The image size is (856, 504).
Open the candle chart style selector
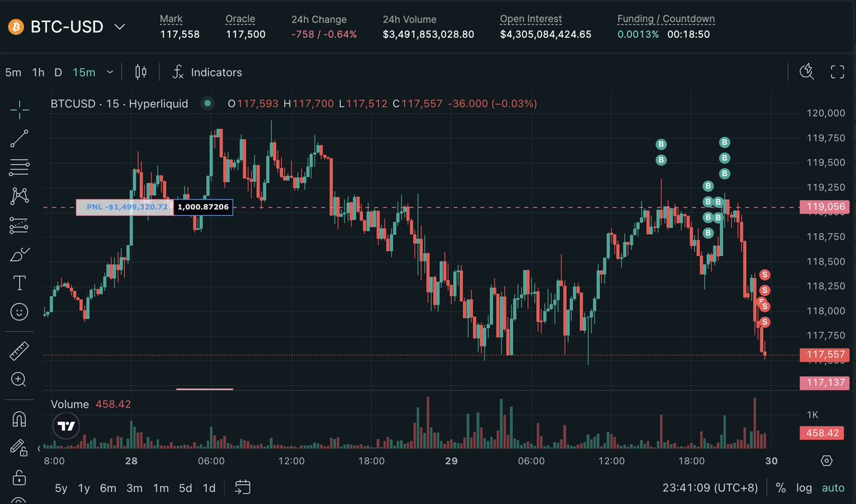140,72
